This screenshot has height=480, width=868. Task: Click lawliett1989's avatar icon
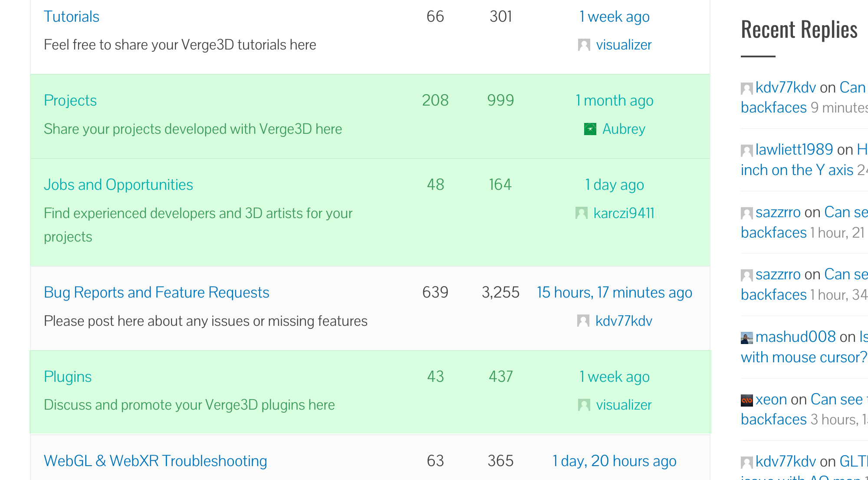click(x=746, y=151)
